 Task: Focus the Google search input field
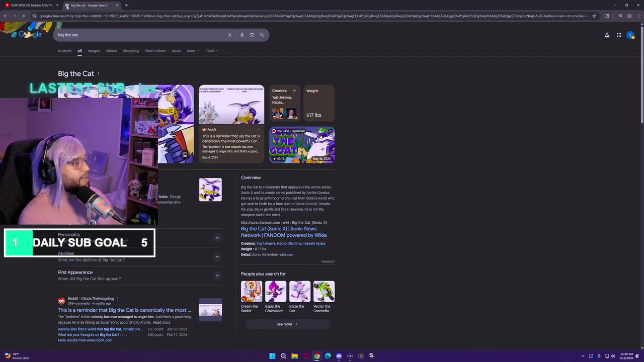[141, 35]
